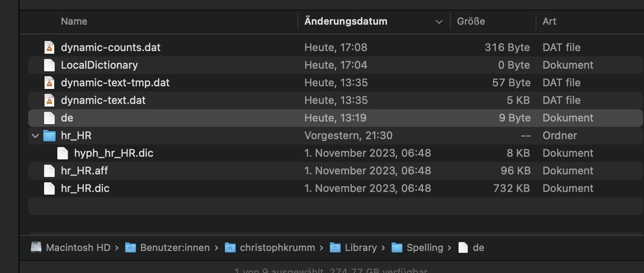Viewport: 644px width, 273px height.
Task: Open Macintosh HD in path bar
Action: (x=71, y=247)
